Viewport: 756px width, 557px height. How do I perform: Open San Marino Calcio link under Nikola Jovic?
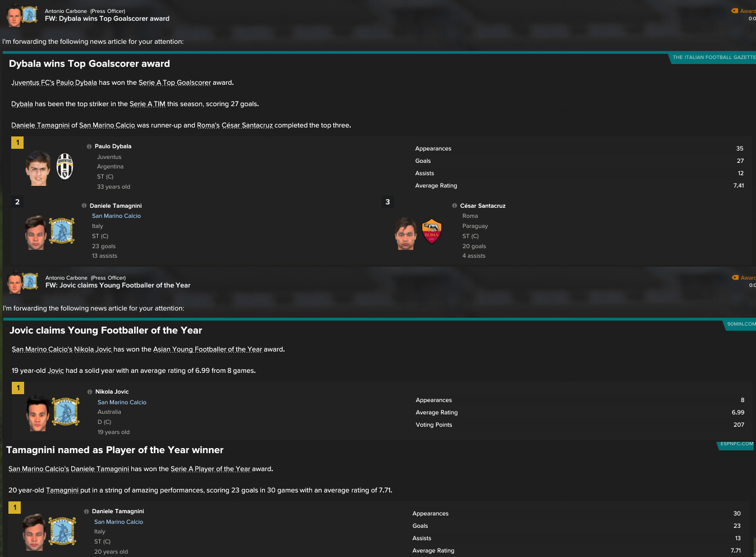[122, 403]
